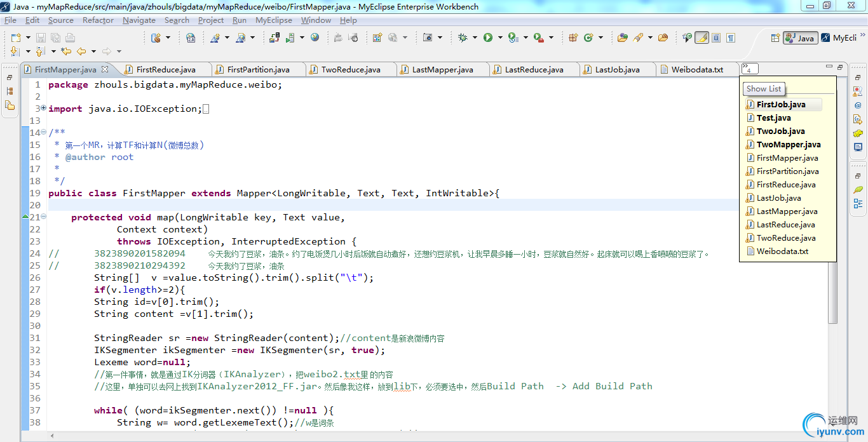
Task: Click the Previous Annotation up arrow icon
Action: (41, 51)
